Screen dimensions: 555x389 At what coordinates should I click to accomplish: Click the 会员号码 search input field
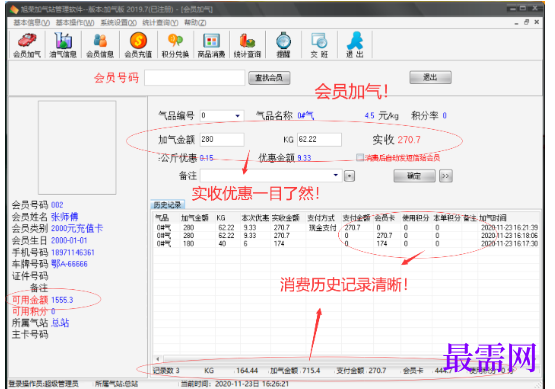coord(195,78)
